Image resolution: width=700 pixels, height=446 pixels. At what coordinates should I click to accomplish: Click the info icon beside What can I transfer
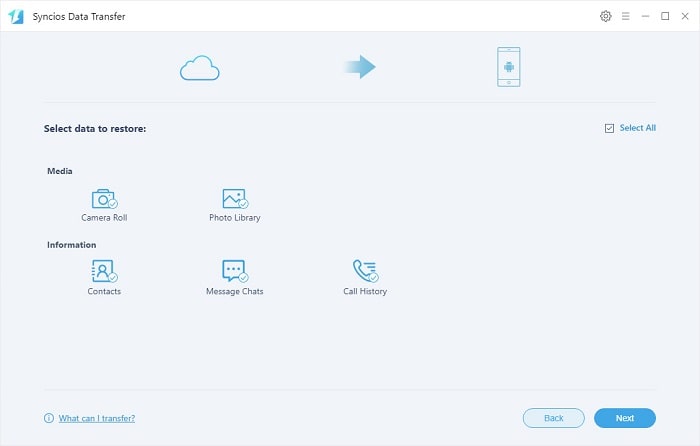(x=49, y=418)
